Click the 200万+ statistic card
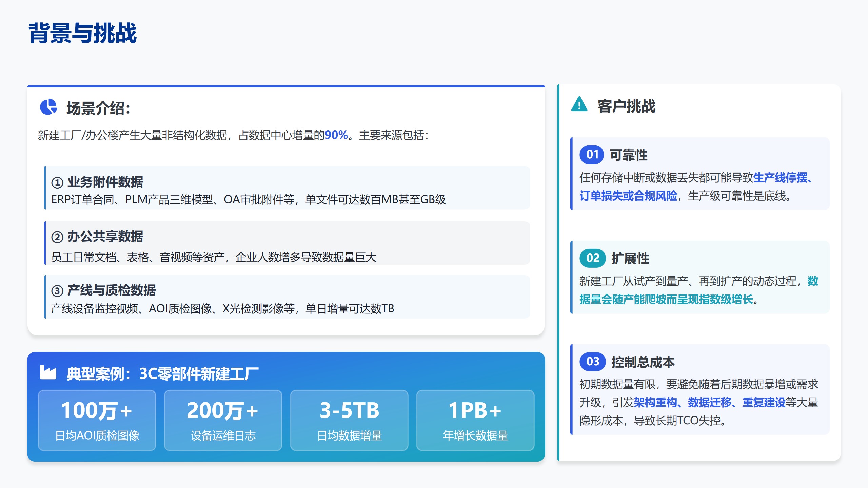Screen dimensions: 868x488 tap(223, 420)
